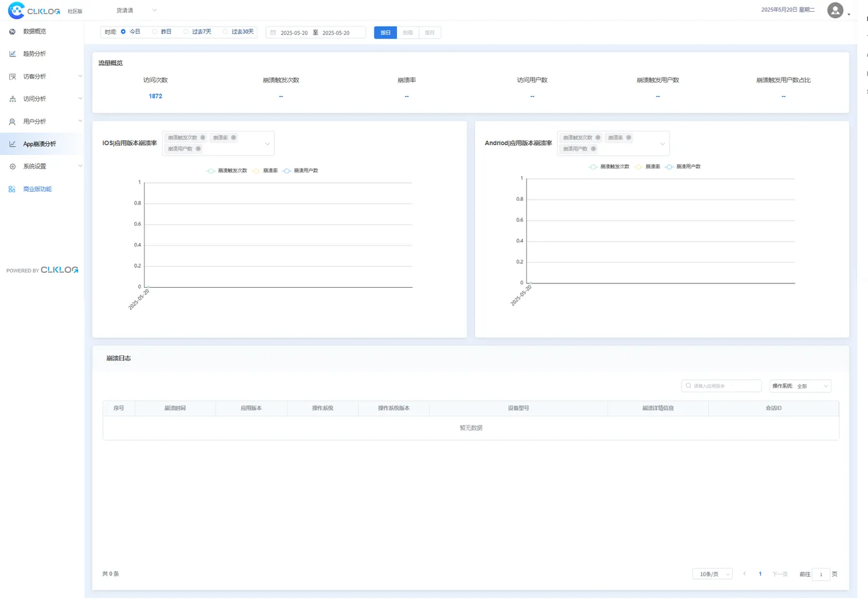Click the 访问分析 hierarchy icon in sidebar

pyautogui.click(x=12, y=99)
